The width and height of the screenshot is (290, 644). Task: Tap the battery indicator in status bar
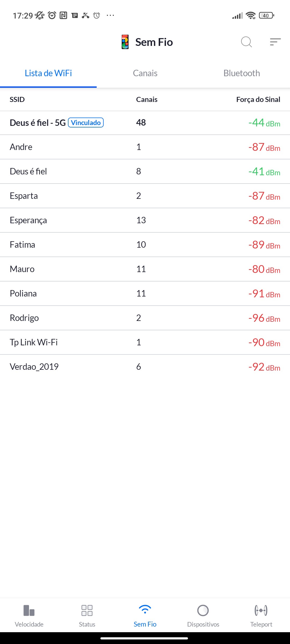tap(266, 16)
